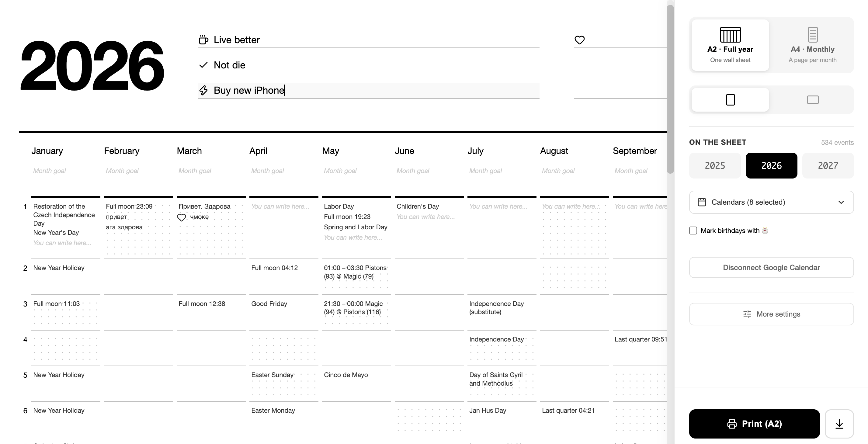Click the printer icon on Print button
The height and width of the screenshot is (444, 868).
point(732,424)
